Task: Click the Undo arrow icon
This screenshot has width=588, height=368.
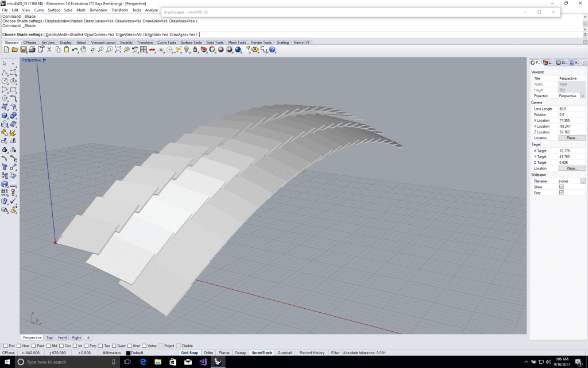Action: click(75, 49)
